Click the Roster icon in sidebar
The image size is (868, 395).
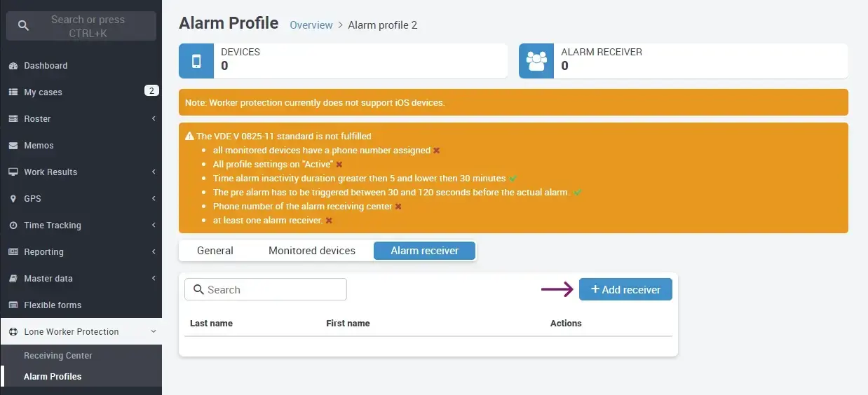tap(13, 119)
